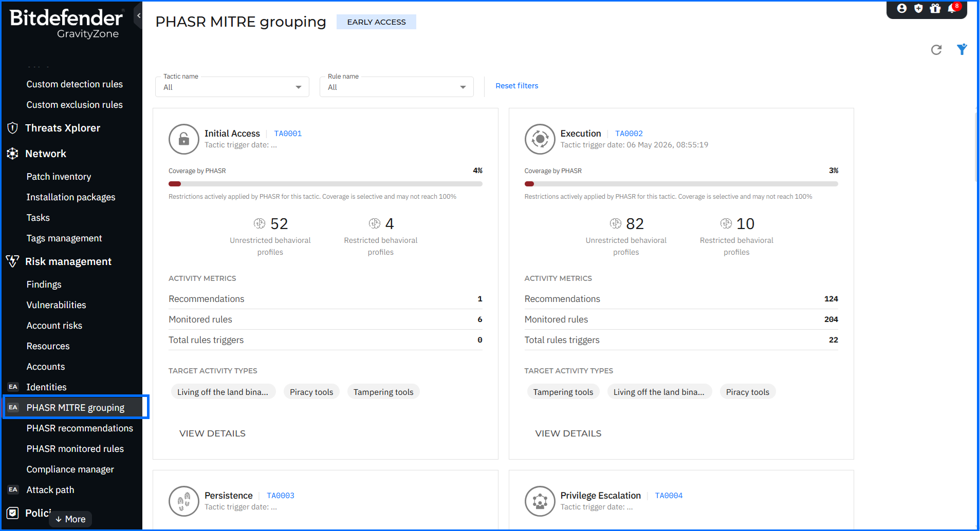Image resolution: width=980 pixels, height=531 pixels.
Task: Click the Execution tactic icon
Action: (x=540, y=139)
